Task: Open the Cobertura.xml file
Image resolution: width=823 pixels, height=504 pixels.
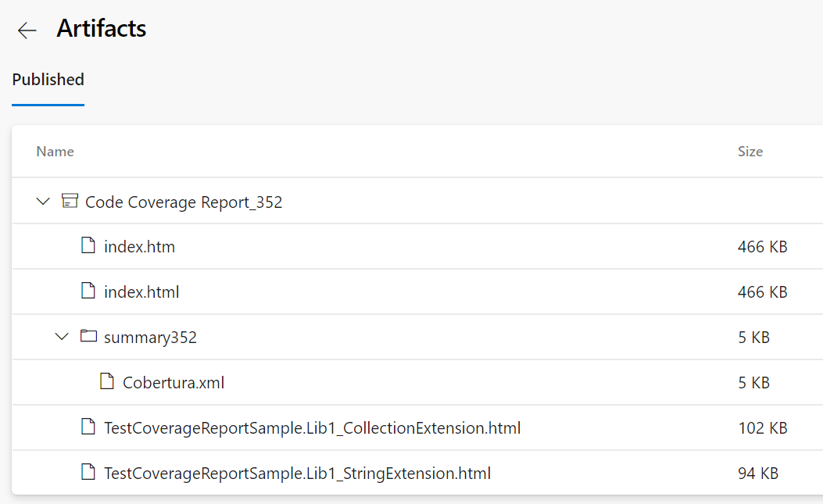Action: click(x=174, y=383)
